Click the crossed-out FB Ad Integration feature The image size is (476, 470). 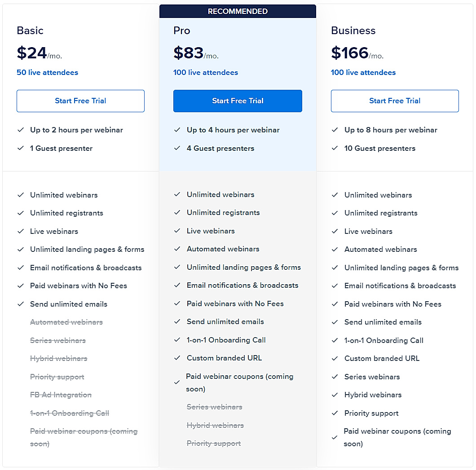[61, 395]
